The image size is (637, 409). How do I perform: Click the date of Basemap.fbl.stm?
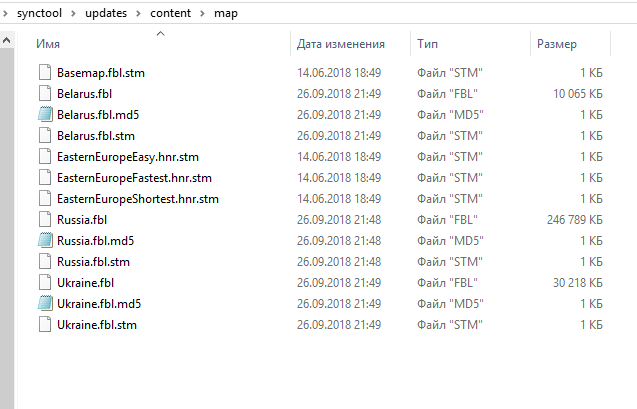[339, 73]
